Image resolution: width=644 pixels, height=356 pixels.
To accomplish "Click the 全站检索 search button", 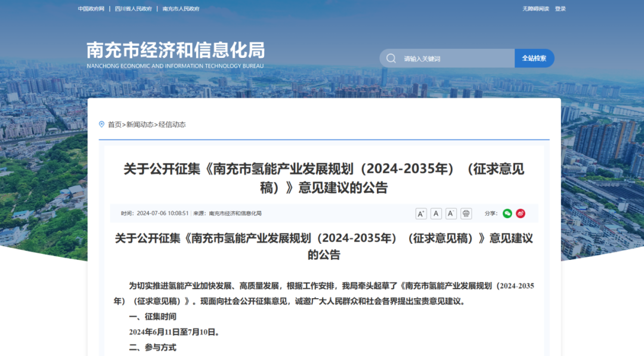I will click(534, 58).
